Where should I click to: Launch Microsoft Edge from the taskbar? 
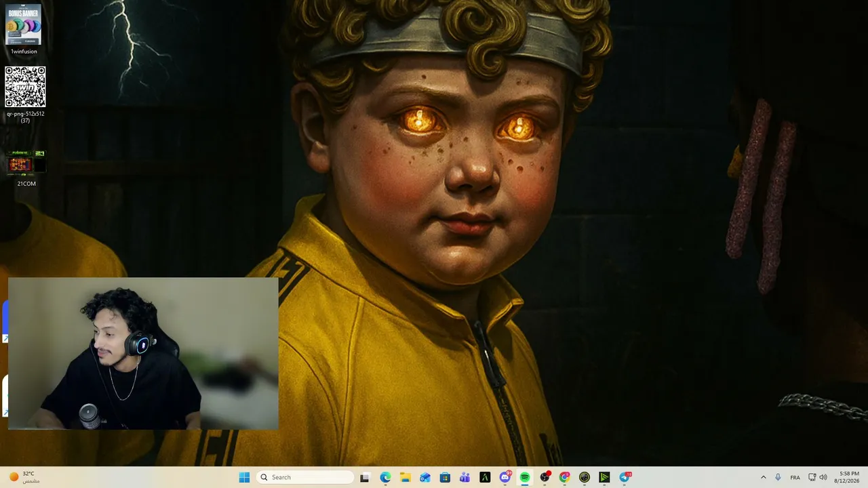click(385, 477)
